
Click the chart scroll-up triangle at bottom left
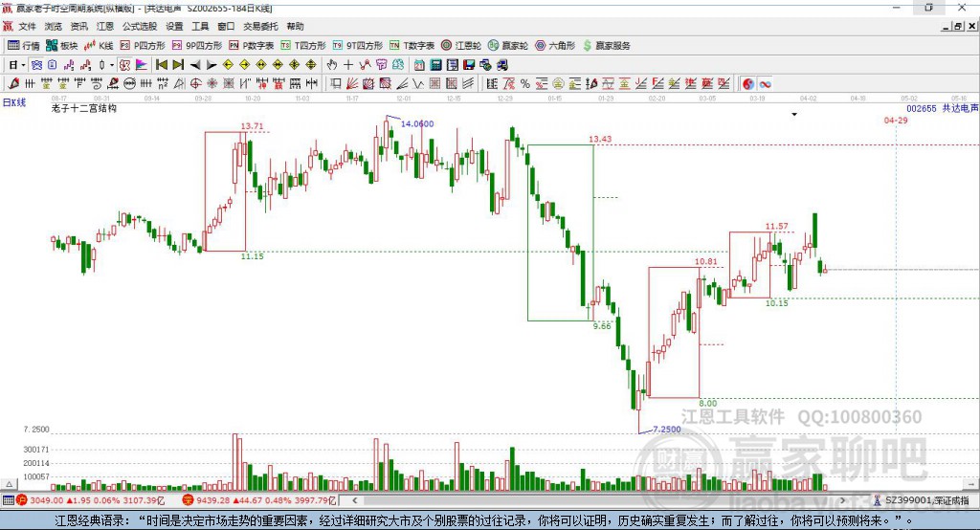10,484
